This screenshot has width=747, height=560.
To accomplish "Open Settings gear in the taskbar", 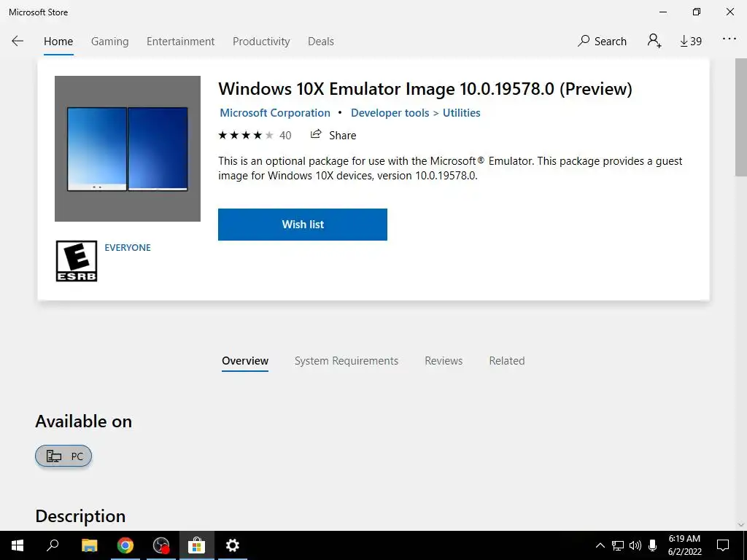I will pyautogui.click(x=233, y=545).
